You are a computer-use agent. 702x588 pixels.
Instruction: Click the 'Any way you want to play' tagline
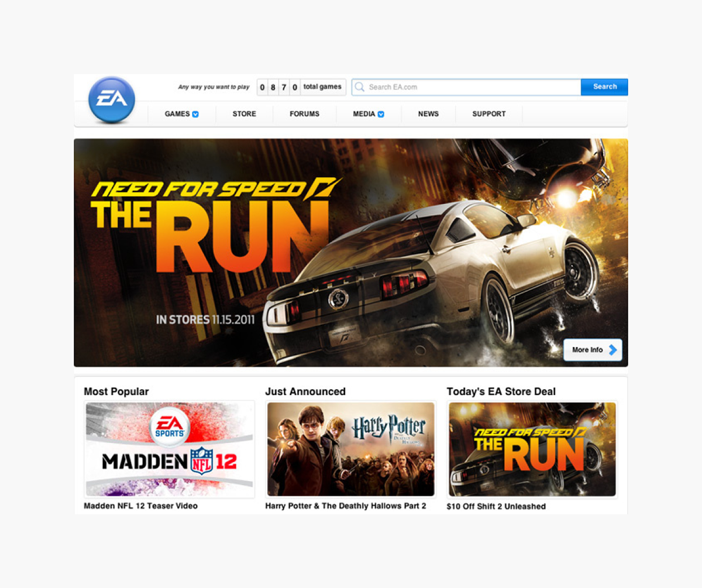tap(214, 87)
